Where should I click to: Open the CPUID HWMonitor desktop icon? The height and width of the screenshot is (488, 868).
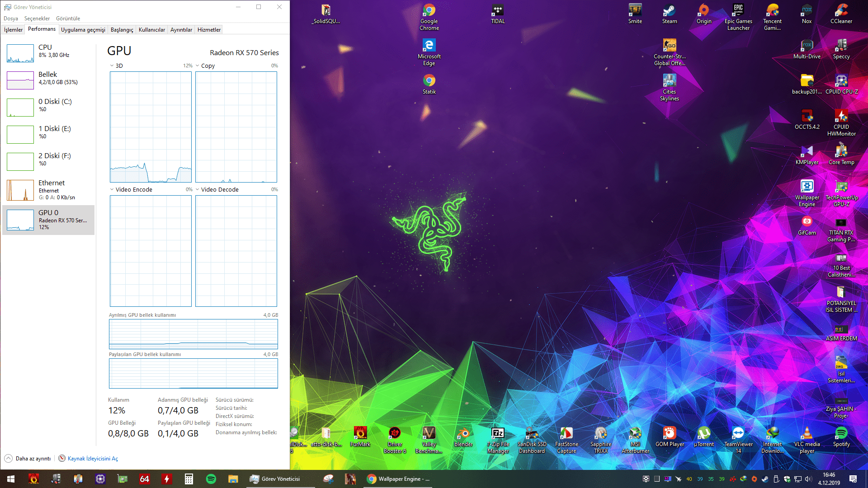tap(841, 122)
